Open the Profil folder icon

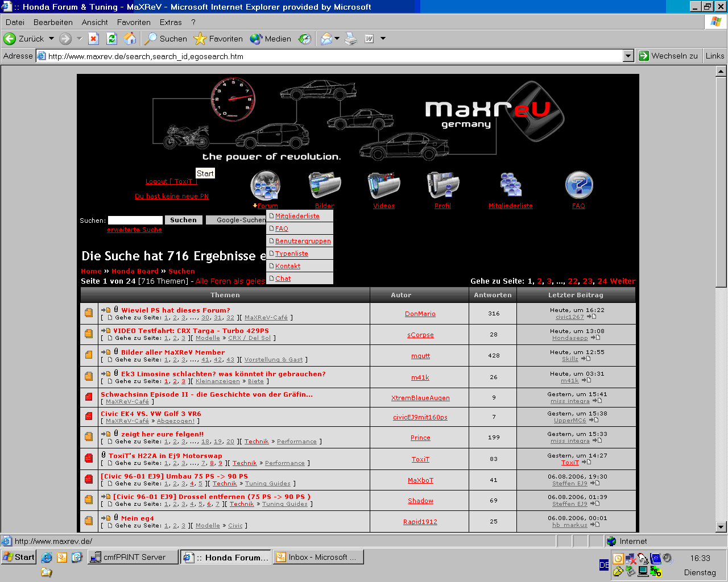point(442,185)
